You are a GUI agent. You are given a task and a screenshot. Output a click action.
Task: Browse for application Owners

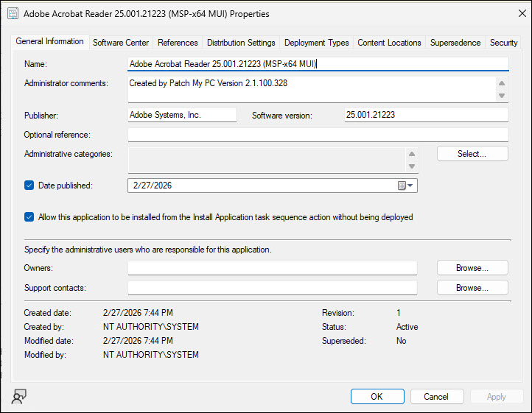point(472,268)
